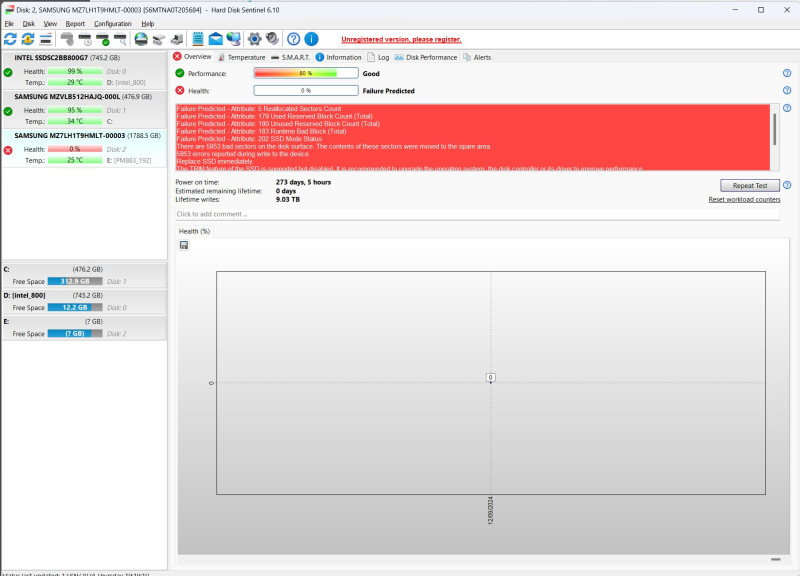
Task: Click the '0' data point on health graph
Action: 490,378
